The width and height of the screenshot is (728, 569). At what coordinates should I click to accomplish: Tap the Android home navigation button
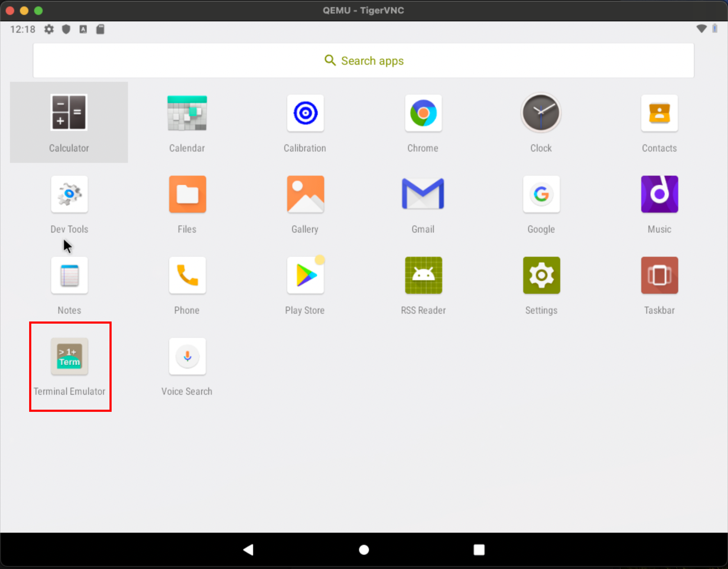pos(364,550)
